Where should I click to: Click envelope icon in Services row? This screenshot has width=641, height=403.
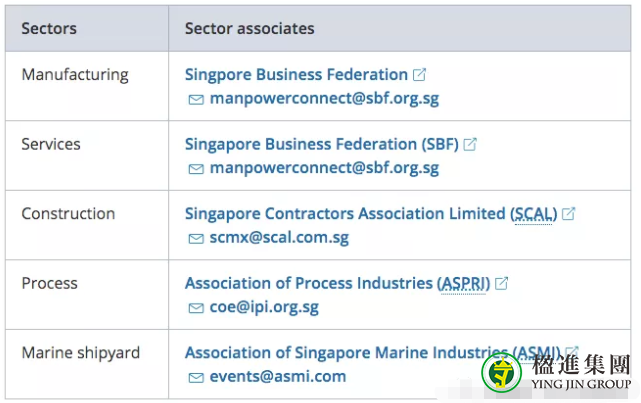click(x=196, y=169)
